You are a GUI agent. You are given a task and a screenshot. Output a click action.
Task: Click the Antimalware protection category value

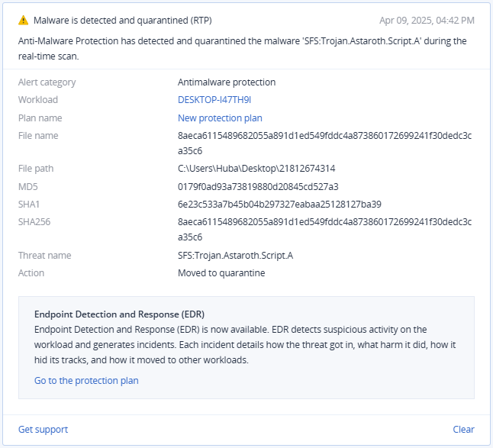point(227,82)
